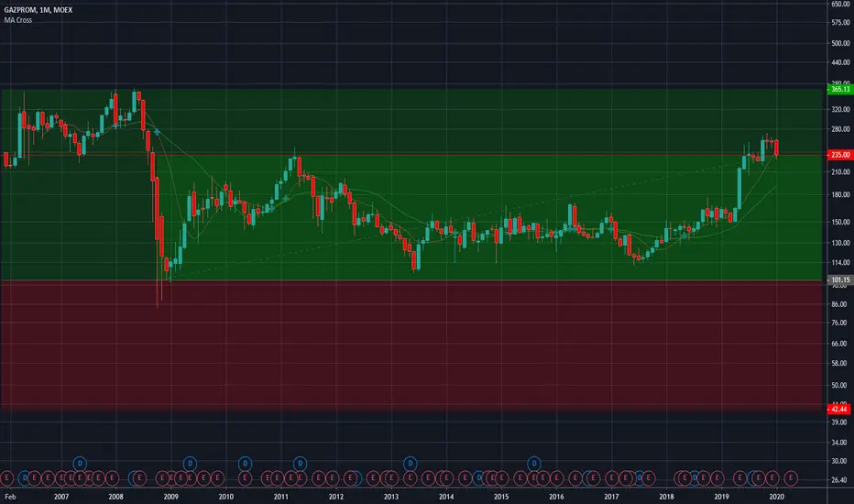Screen dimensions: 854x504
Task: Click the red 42.44 price label
Action: point(839,409)
